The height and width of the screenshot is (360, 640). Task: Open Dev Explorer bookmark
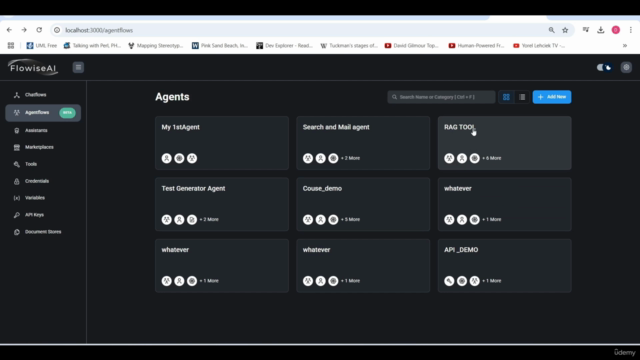pyautogui.click(x=284, y=46)
